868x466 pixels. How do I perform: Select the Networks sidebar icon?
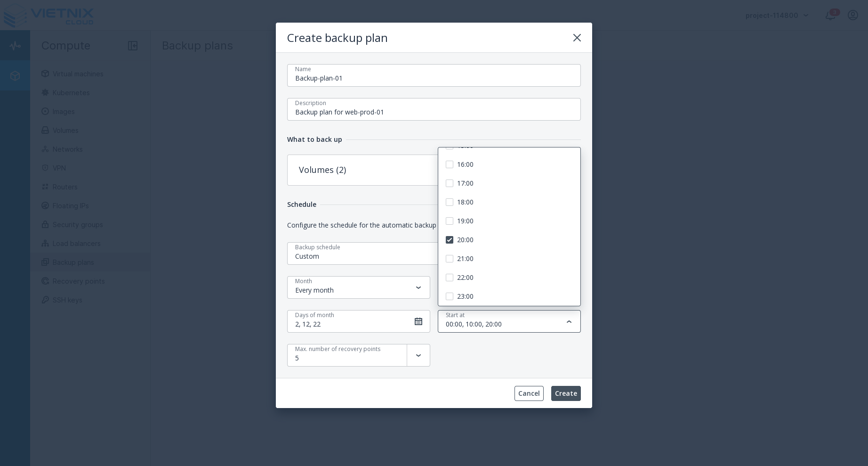coord(45,149)
